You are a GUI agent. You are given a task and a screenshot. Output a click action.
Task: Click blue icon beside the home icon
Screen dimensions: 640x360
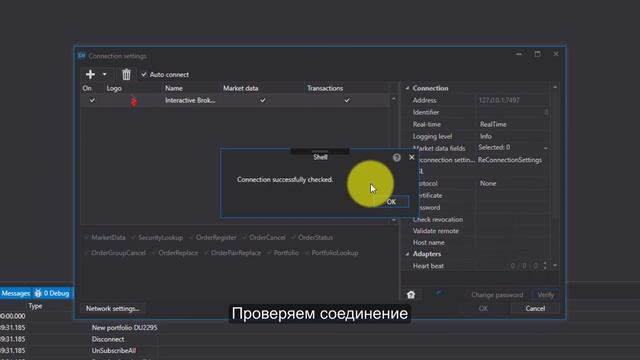pos(439,293)
